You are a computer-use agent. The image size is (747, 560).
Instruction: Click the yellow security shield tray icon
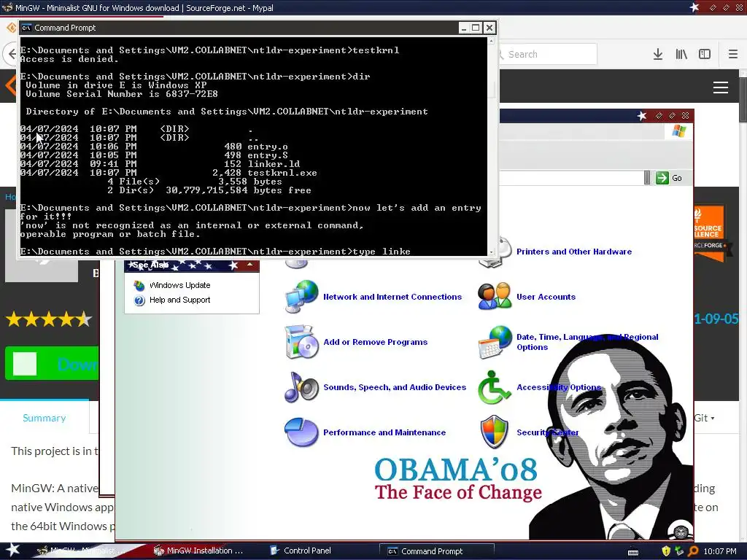(666, 551)
